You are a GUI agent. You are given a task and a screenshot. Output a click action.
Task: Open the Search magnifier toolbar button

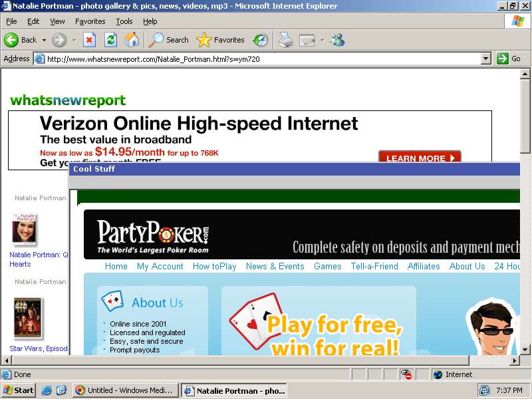click(x=169, y=40)
